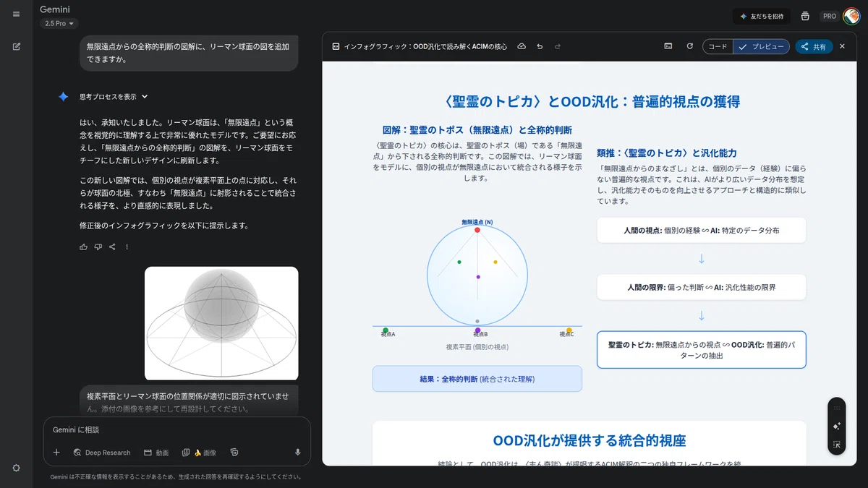This screenshot has height=488, width=868.
Task: Open settings with the gear icon
Action: point(16,468)
